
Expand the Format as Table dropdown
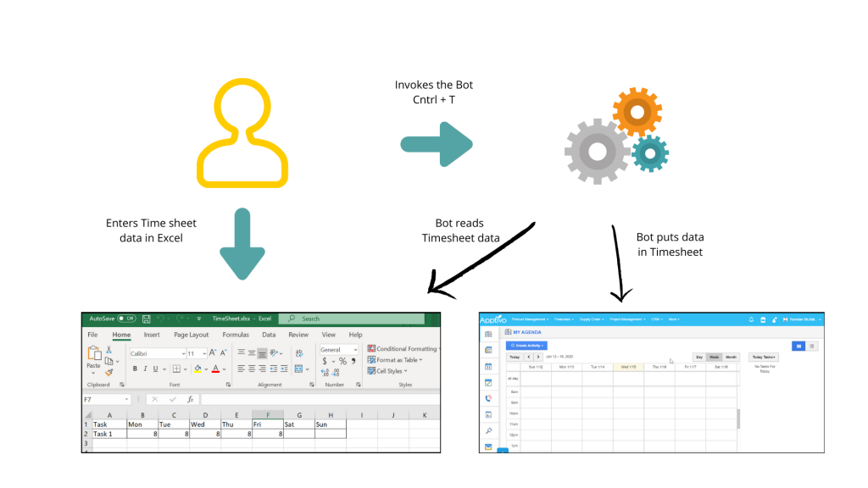click(x=395, y=360)
